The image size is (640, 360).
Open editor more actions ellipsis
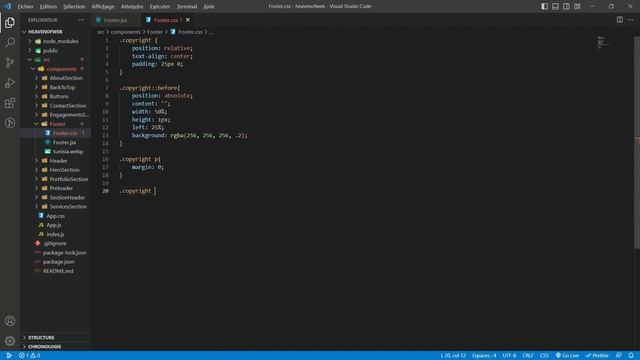(631, 20)
